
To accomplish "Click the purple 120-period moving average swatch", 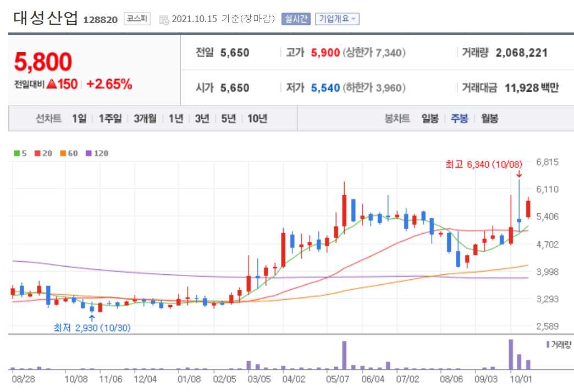I will 89,153.
